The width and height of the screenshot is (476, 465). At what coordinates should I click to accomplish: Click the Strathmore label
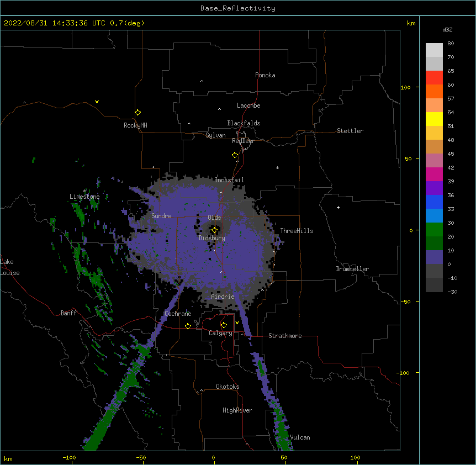[x=285, y=336]
